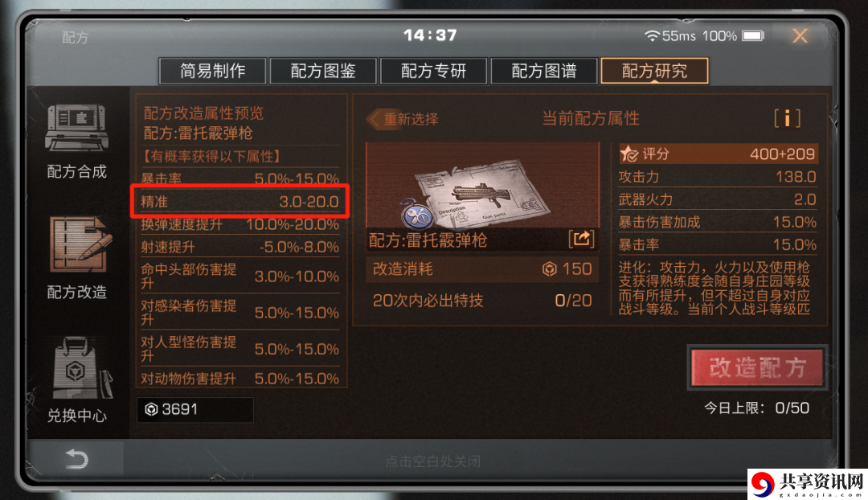The width and height of the screenshot is (868, 500).
Task: Select the highlighted 精准 3.0-20.0 attribute row
Action: [x=240, y=202]
